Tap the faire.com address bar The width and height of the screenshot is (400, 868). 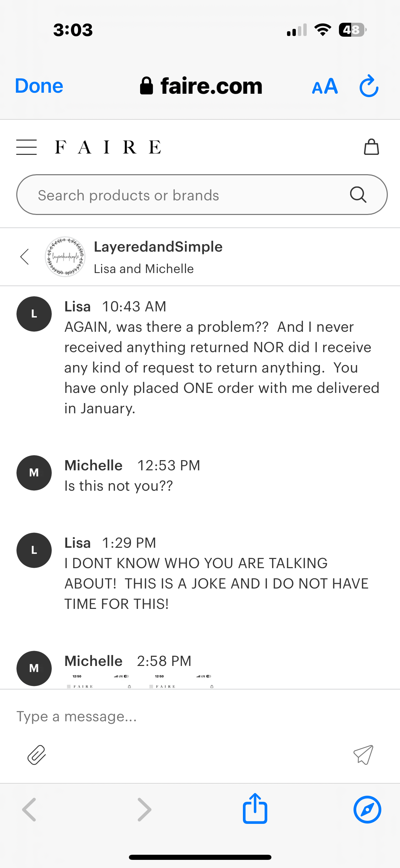click(202, 86)
